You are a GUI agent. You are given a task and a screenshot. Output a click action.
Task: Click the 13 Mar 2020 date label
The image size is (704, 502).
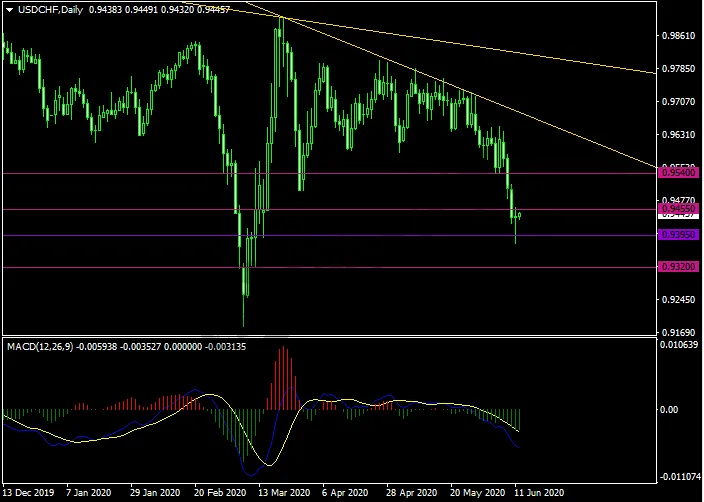click(x=284, y=493)
